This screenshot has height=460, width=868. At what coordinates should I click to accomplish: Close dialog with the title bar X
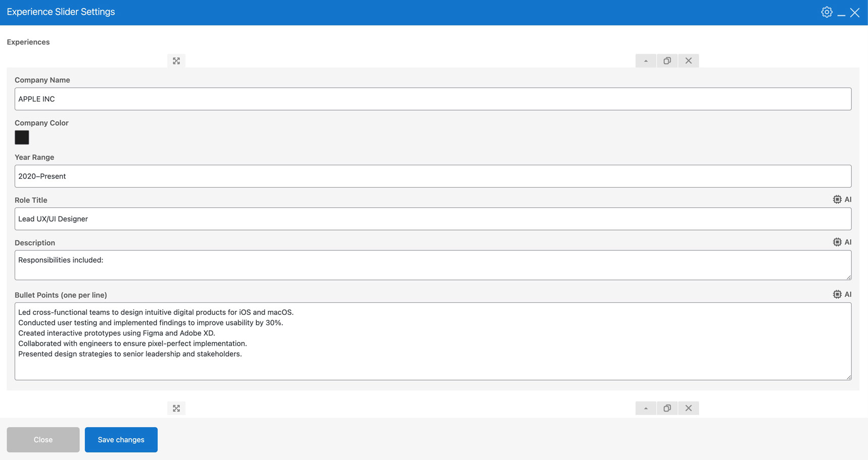(x=855, y=13)
